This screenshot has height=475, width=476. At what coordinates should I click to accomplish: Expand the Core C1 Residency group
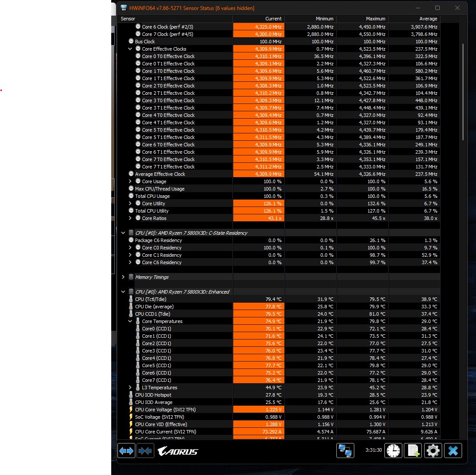(130, 255)
